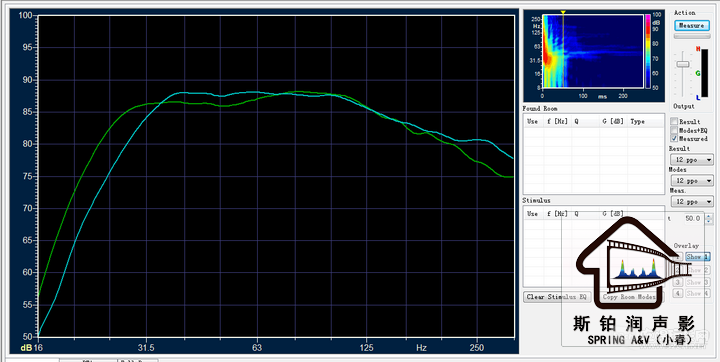Click the yellow time marker on the spectrogram
The height and width of the screenshot is (362, 720).
[x=563, y=12]
